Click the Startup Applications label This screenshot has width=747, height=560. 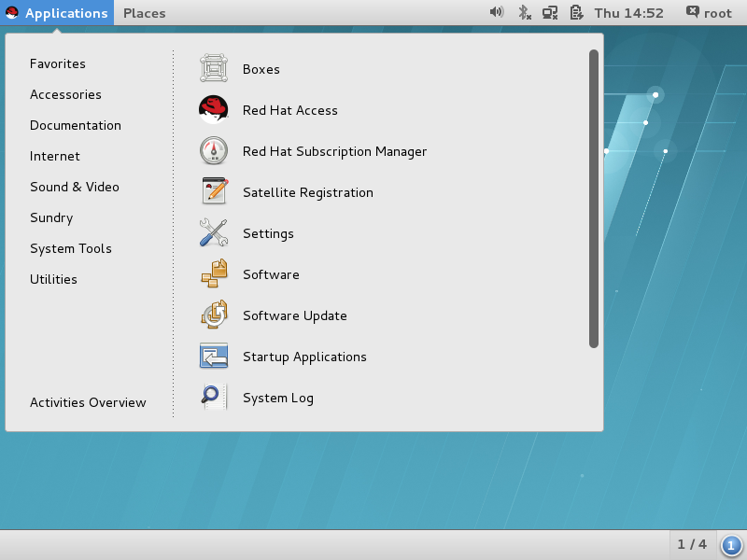tap(305, 357)
